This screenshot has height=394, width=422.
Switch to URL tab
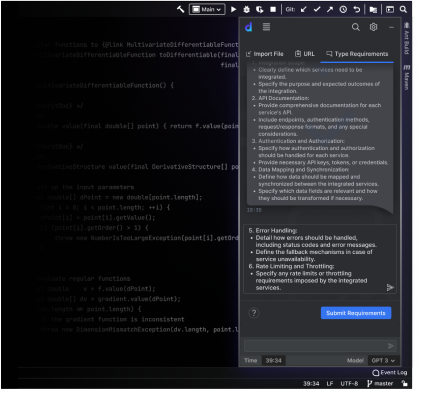(305, 54)
